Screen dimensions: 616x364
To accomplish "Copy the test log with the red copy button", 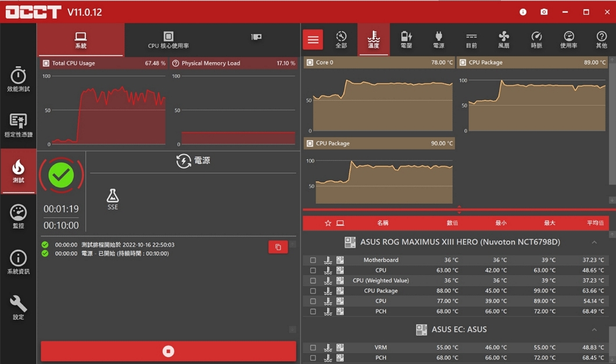I will [278, 247].
